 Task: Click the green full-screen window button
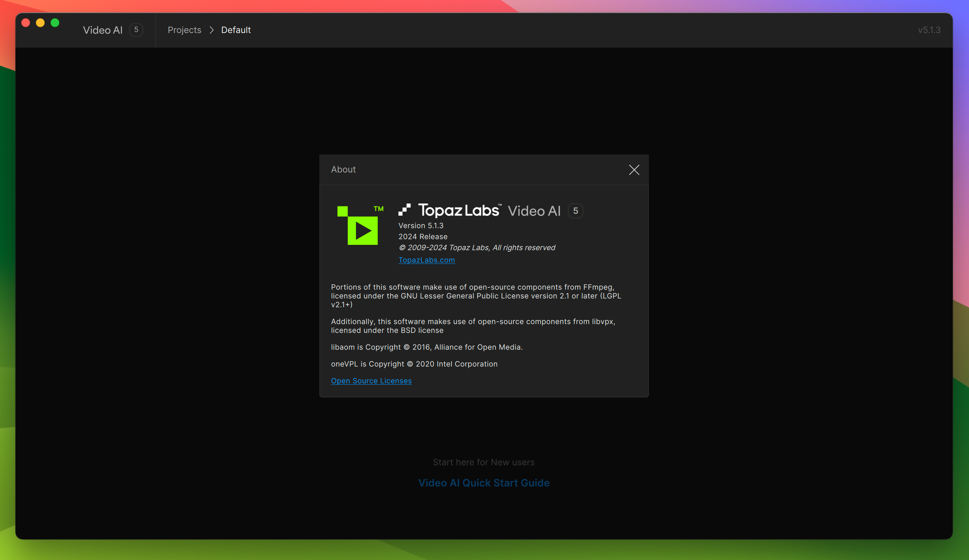pyautogui.click(x=55, y=23)
